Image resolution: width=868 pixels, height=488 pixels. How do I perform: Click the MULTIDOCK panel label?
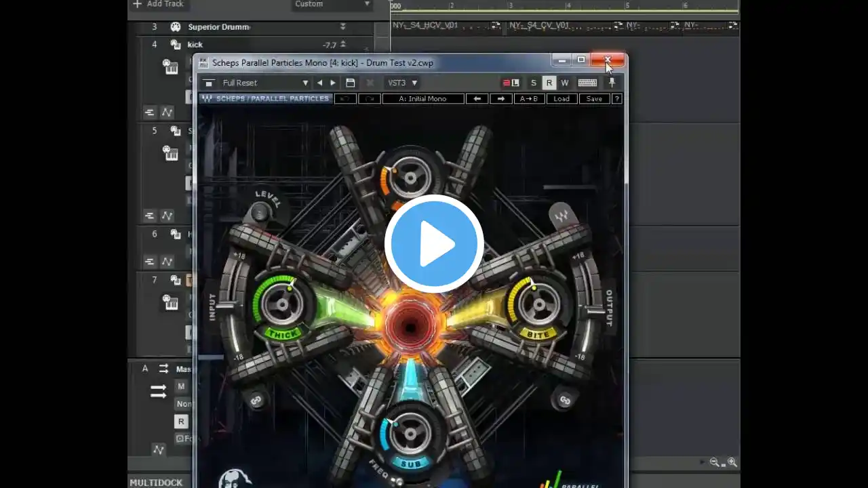[x=156, y=483]
